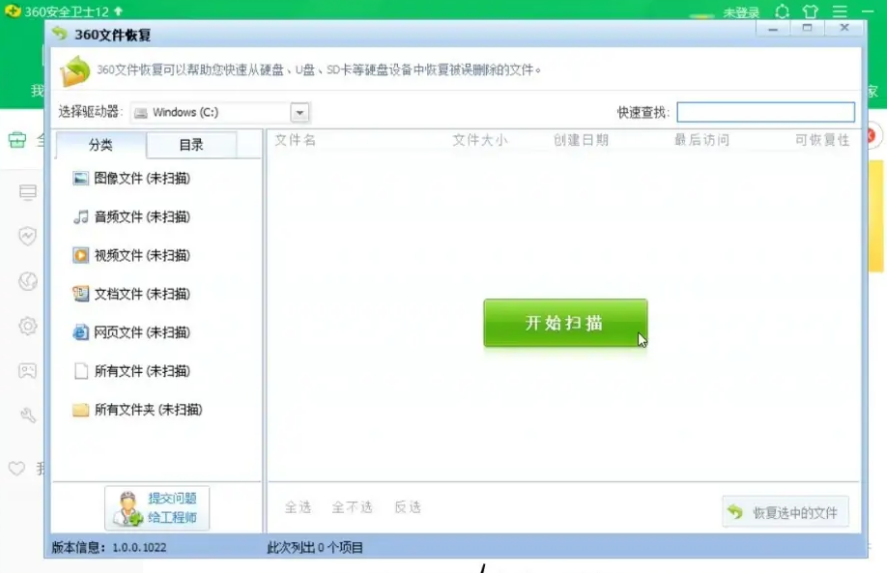Viewport: 887px width, 573px height.
Task: Click the engineer avatar icon
Action: 127,508
